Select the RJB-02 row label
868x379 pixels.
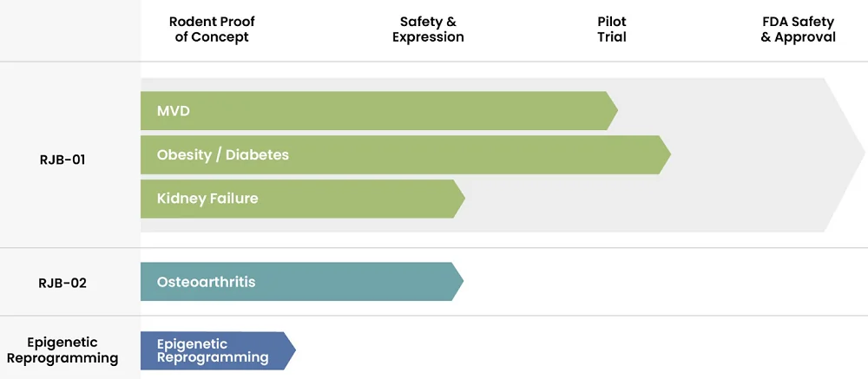pyautogui.click(x=62, y=284)
